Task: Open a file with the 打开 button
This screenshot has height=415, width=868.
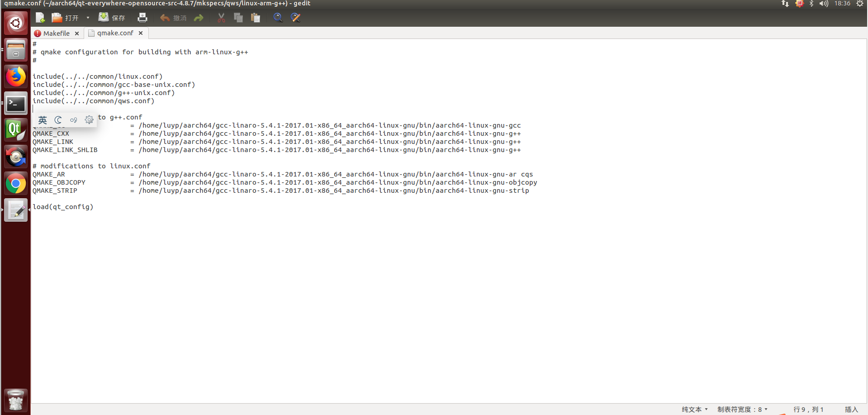Action: (65, 18)
